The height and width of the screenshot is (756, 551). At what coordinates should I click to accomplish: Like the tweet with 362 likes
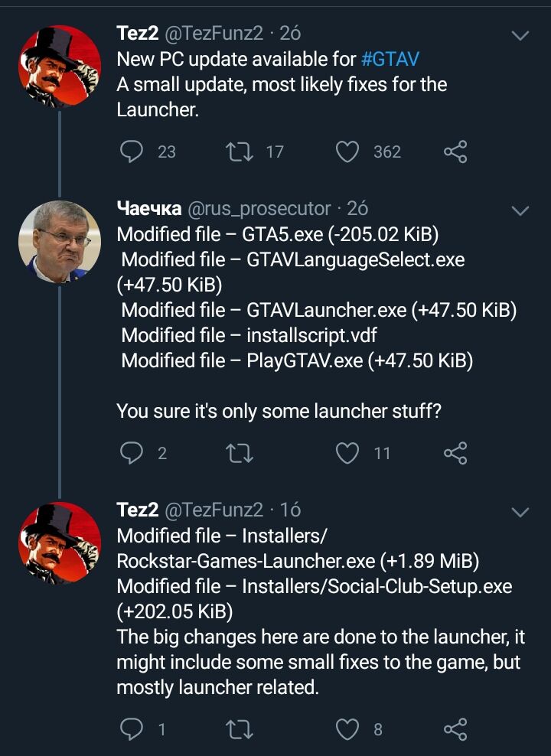tap(348, 152)
